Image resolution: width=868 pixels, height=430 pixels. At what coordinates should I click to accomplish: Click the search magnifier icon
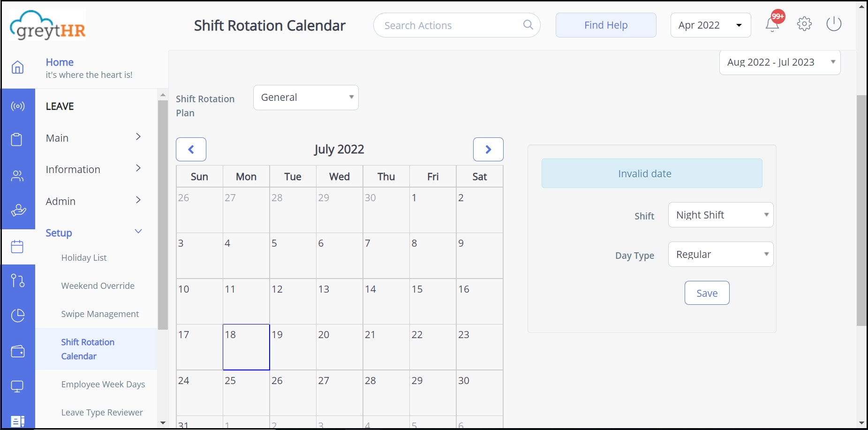528,25
